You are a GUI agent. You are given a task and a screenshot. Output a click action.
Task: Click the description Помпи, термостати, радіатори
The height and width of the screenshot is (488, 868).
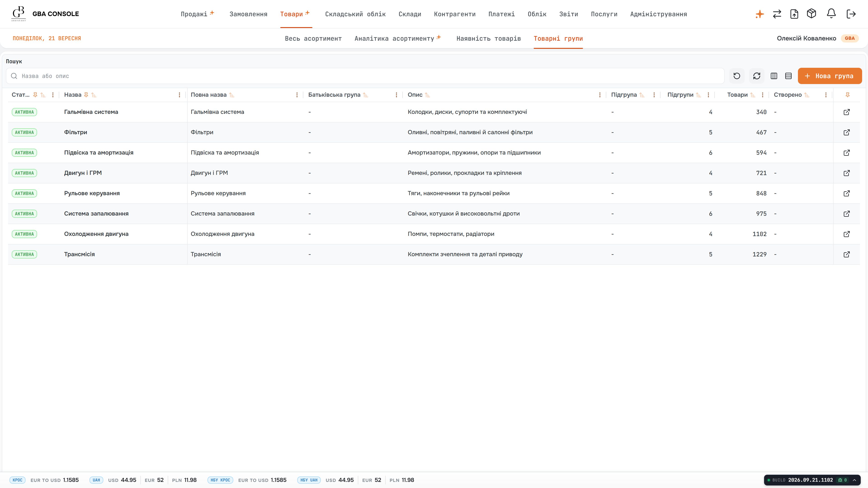tap(451, 234)
